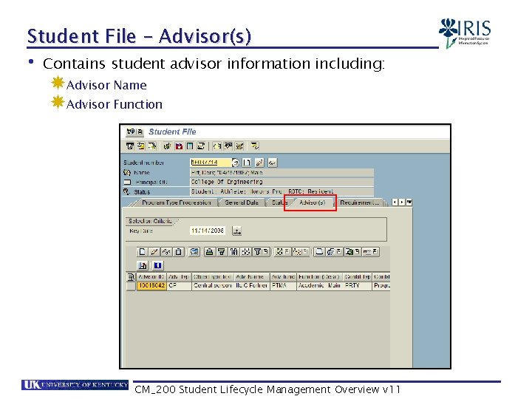The width and height of the screenshot is (532, 399).
Task: Click the Advisor ID cell 10018042
Action: (x=151, y=286)
